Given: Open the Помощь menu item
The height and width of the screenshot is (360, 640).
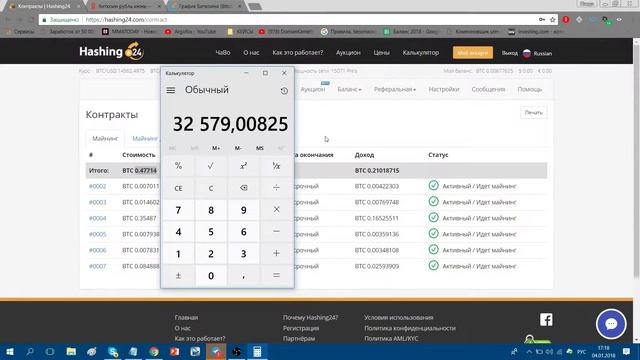Looking at the screenshot, I should tap(530, 89).
